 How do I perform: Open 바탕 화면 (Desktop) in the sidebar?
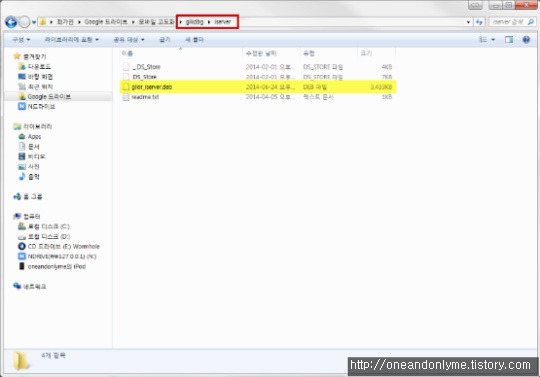[35, 76]
